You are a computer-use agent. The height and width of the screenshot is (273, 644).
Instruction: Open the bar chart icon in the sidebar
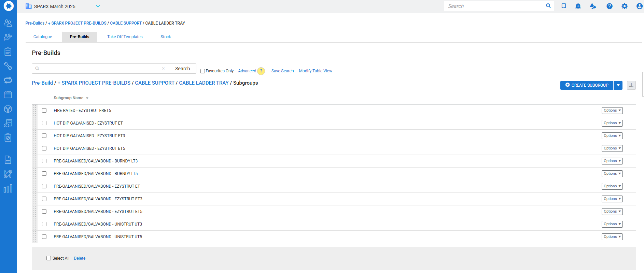pyautogui.click(x=8, y=188)
